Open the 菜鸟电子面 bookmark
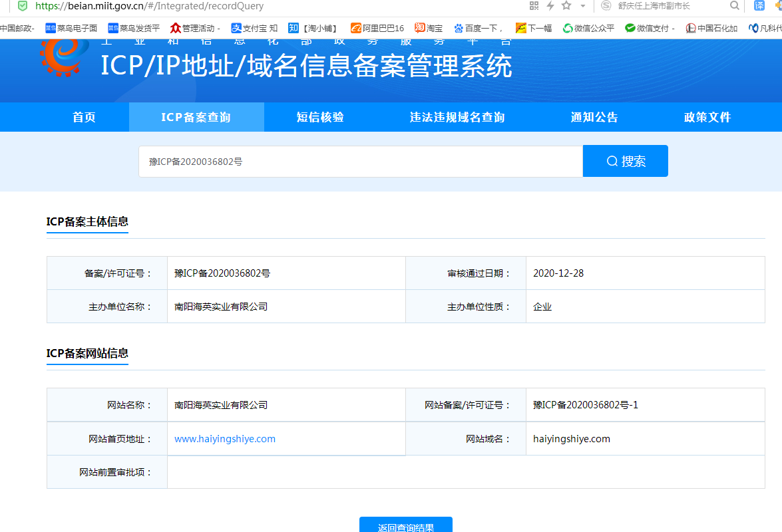The image size is (782, 532). point(71,29)
